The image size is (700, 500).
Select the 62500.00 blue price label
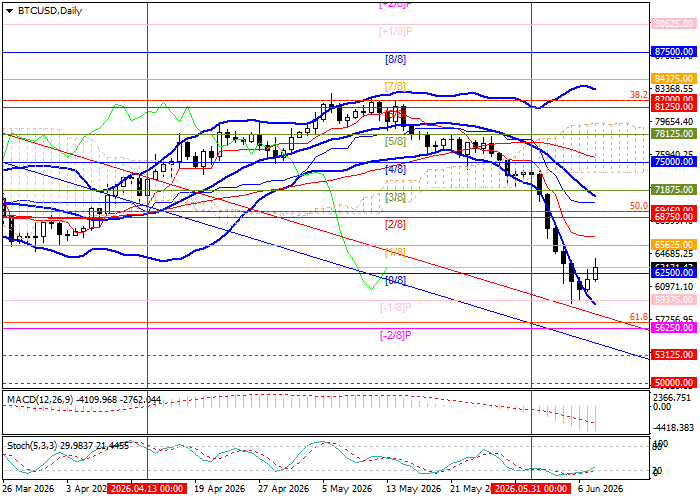(x=674, y=272)
